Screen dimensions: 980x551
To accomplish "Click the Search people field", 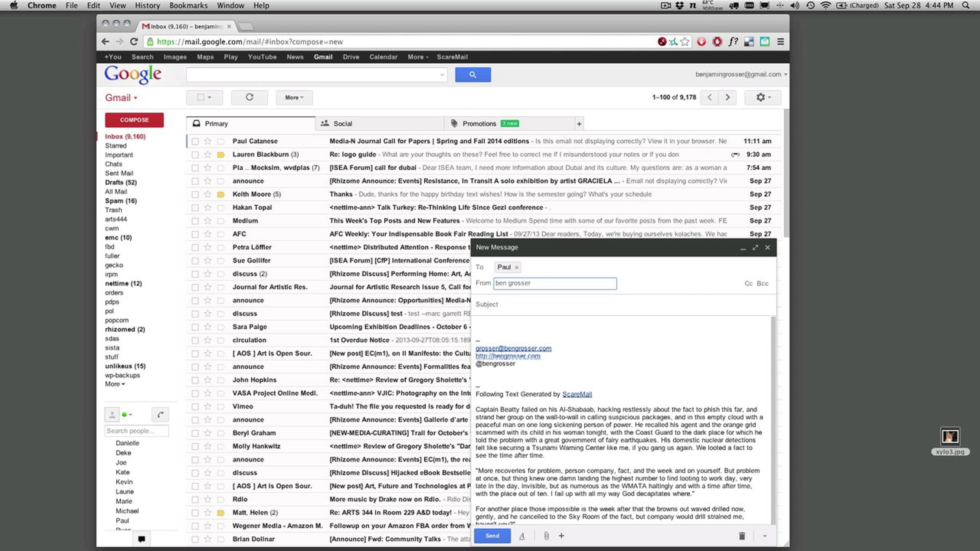I will click(x=136, y=431).
